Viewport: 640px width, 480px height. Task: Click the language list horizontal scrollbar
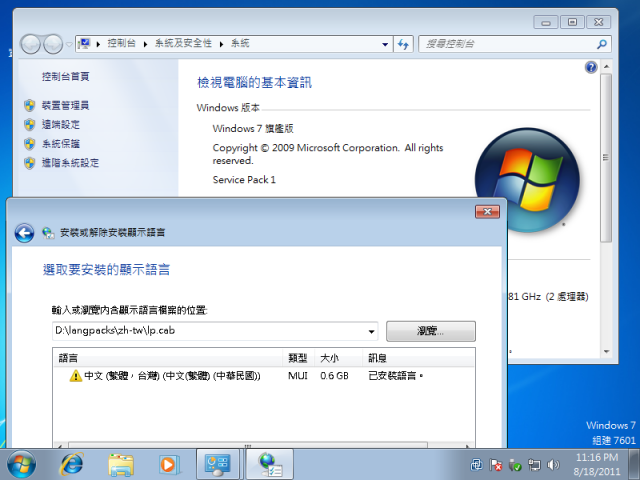click(247, 445)
